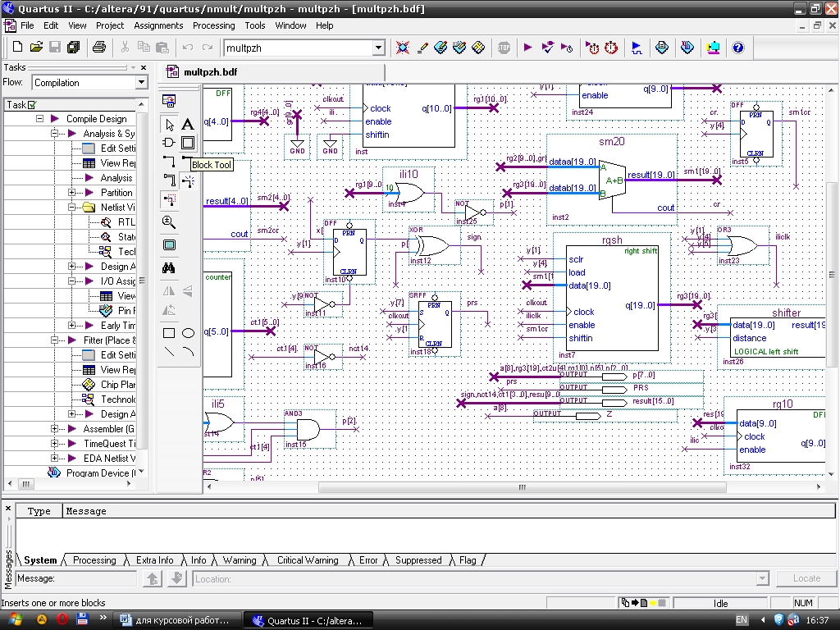Click the horizontal scrollbar of the schematic
Image resolution: width=840 pixels, height=630 pixels.
522,487
